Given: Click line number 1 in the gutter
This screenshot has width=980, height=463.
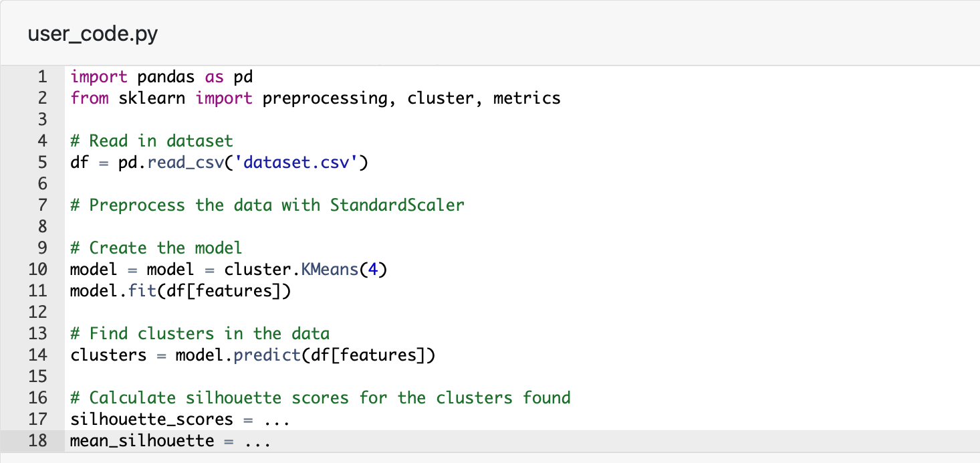Looking at the screenshot, I should [x=41, y=77].
